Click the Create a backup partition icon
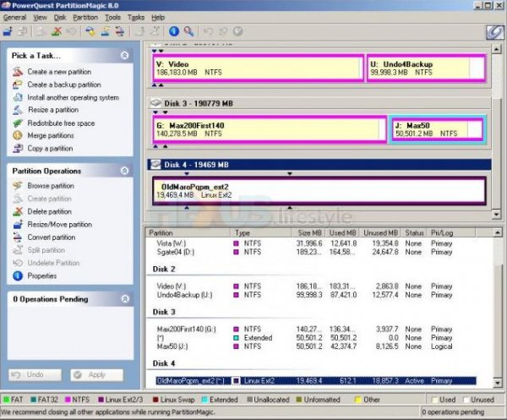The height and width of the screenshot is (420, 507). coord(18,85)
